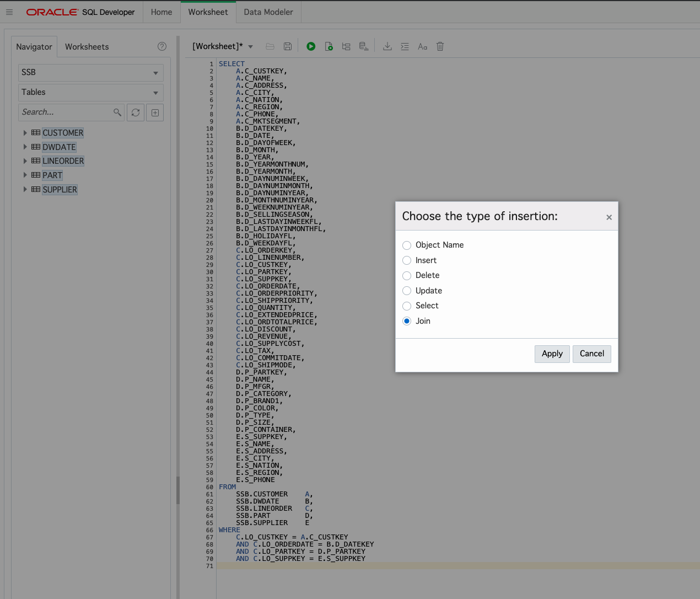Click the Save worksheet icon
This screenshot has width=700, height=599.
[x=288, y=46]
